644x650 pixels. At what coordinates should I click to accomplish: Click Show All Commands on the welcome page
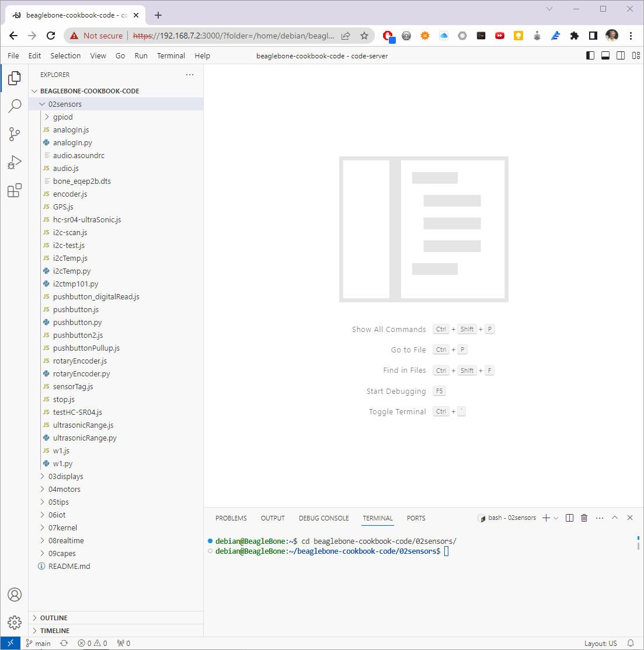click(389, 329)
